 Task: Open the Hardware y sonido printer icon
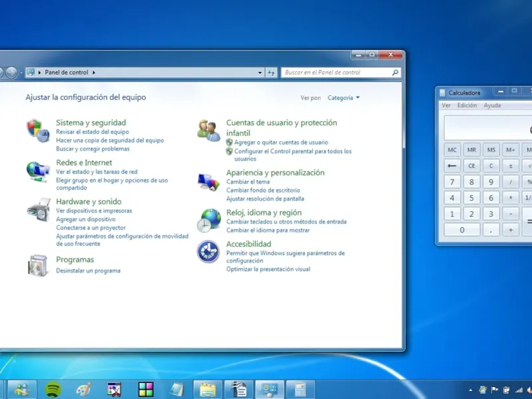(39, 209)
